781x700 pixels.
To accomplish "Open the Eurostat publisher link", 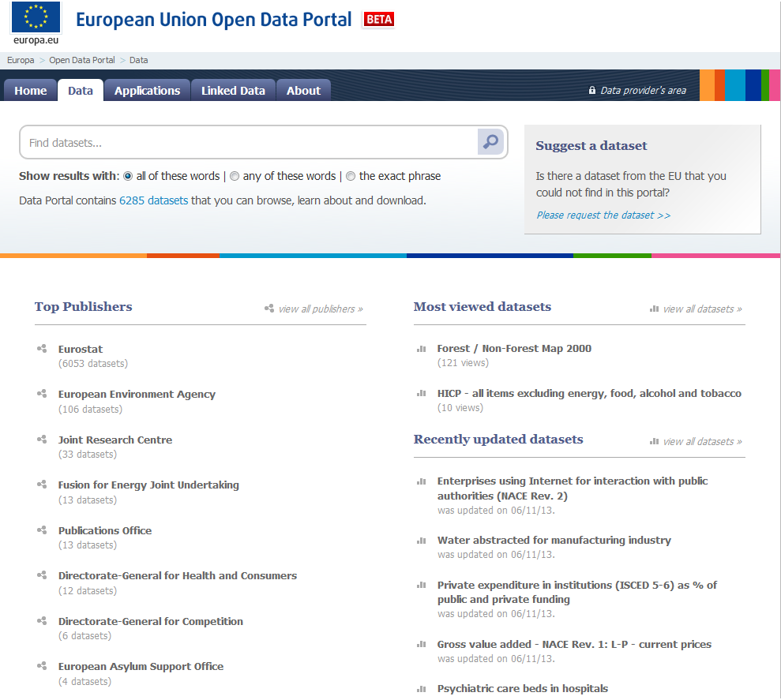I will tap(81, 349).
